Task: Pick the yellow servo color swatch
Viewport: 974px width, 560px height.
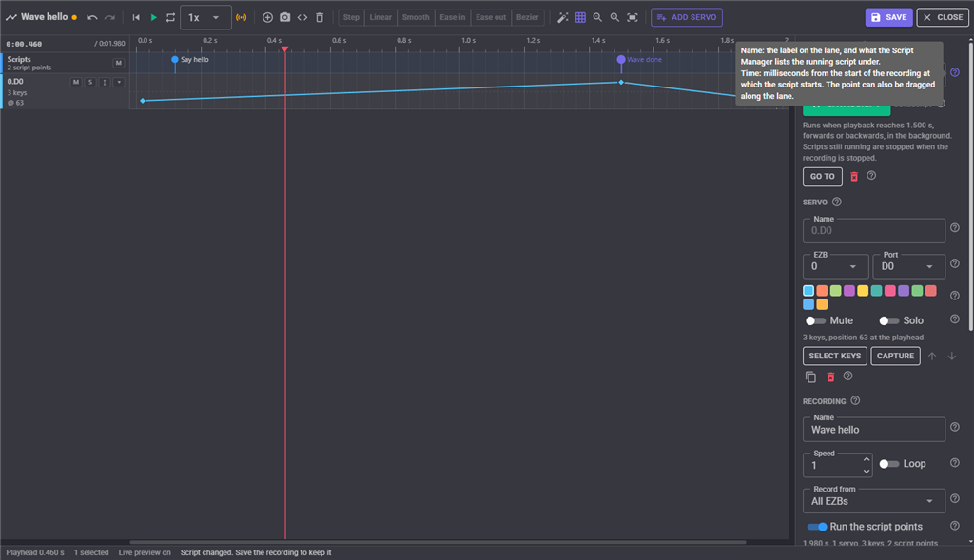Action: pyautogui.click(x=863, y=291)
